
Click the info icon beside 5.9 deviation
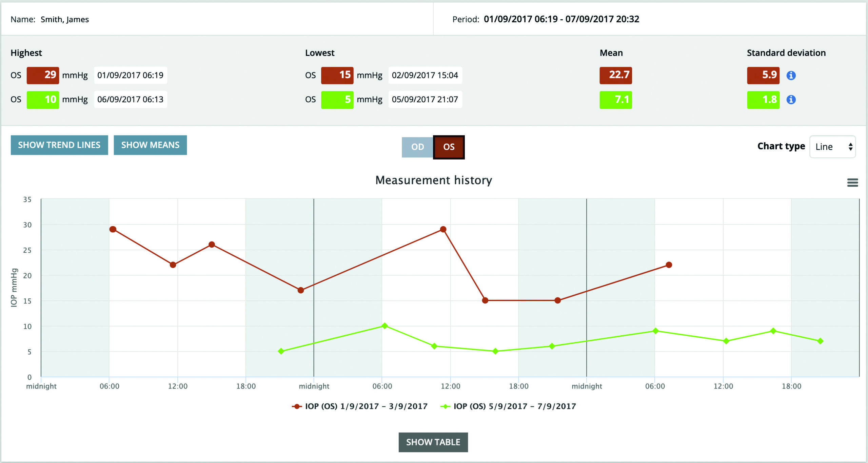[791, 75]
